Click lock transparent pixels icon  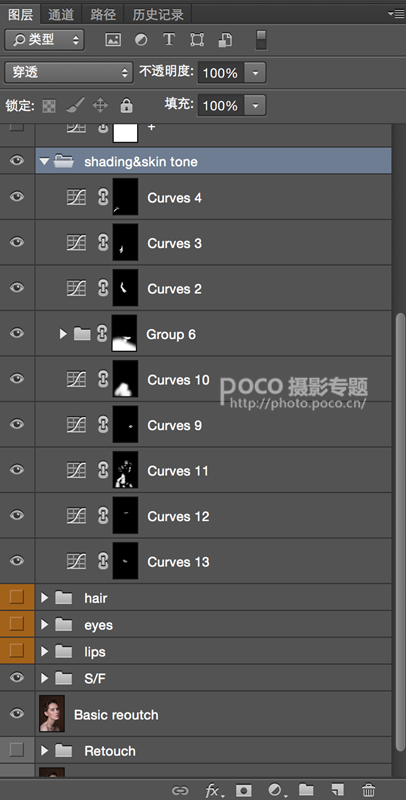coord(48,106)
